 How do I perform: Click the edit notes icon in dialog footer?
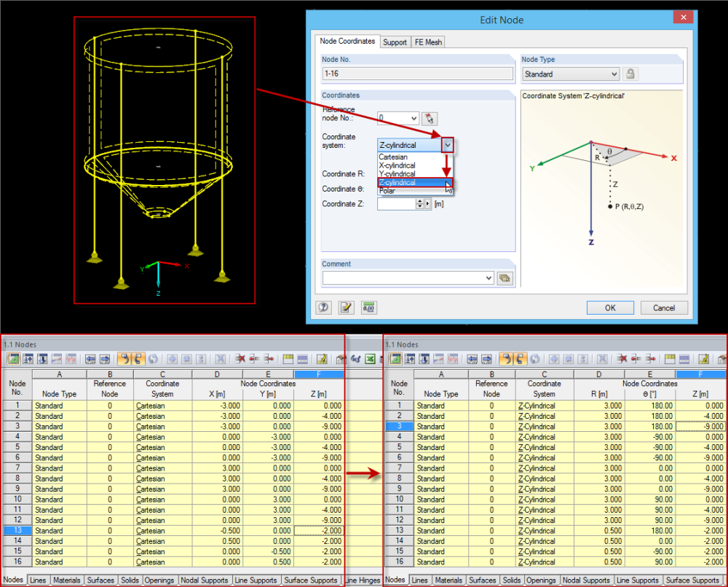pyautogui.click(x=346, y=307)
